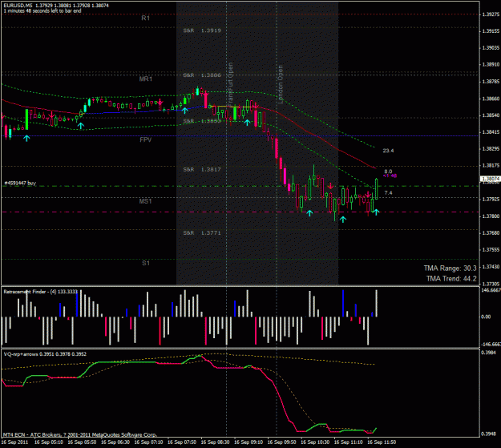
Task: Click the S&R 1.3919 level label
Action: click(x=202, y=30)
